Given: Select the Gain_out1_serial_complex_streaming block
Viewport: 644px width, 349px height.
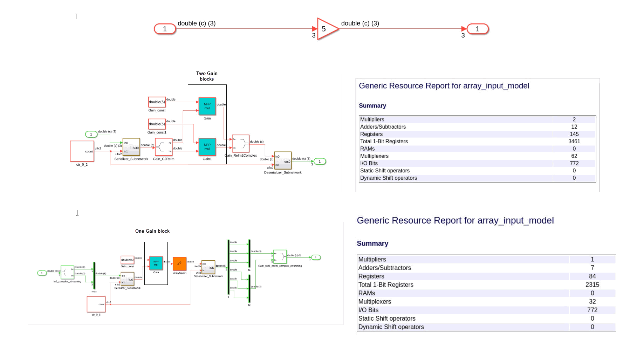Looking at the screenshot, I should 280,257.
